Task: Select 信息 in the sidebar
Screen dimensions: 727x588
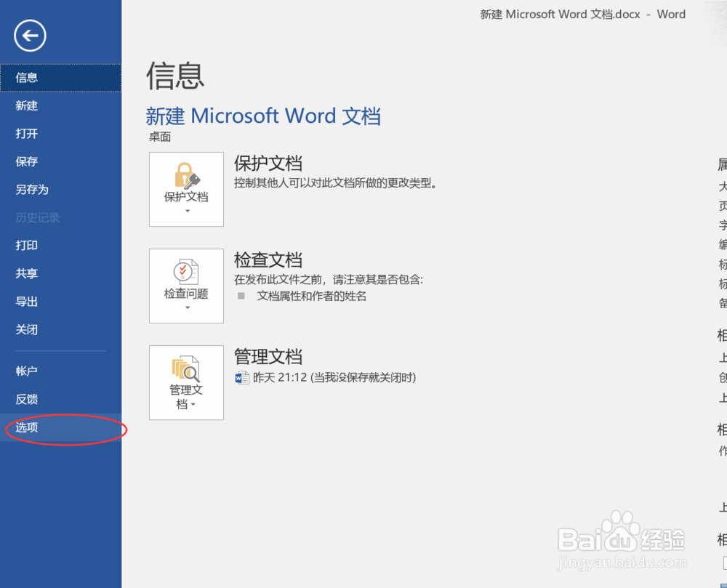Action: click(61, 78)
